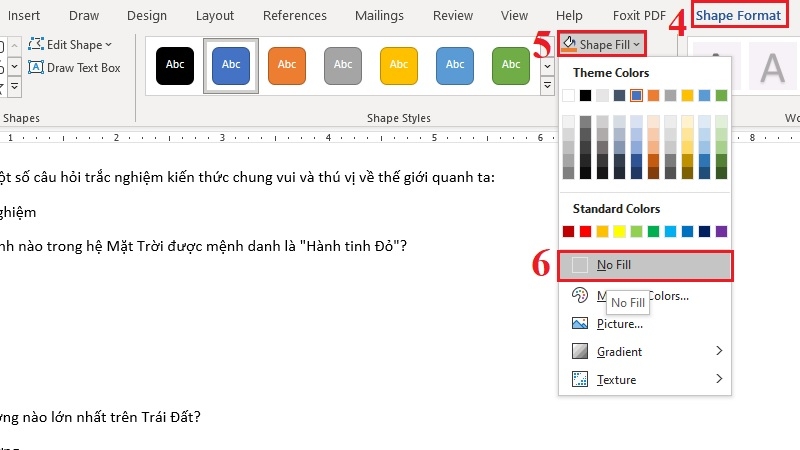800x450 pixels.
Task: Open More Fill Colors option
Action: pos(645,296)
